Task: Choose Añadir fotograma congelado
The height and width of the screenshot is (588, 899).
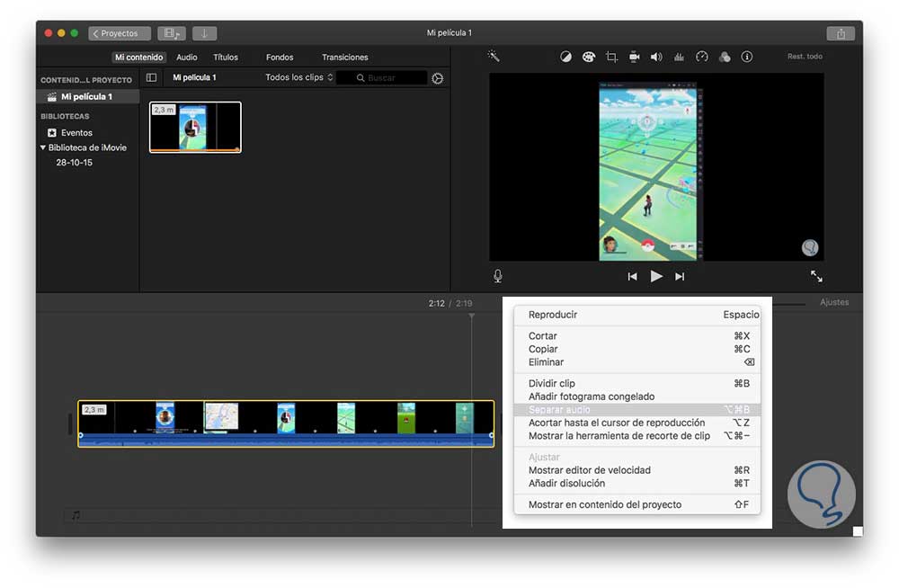Action: click(637, 396)
